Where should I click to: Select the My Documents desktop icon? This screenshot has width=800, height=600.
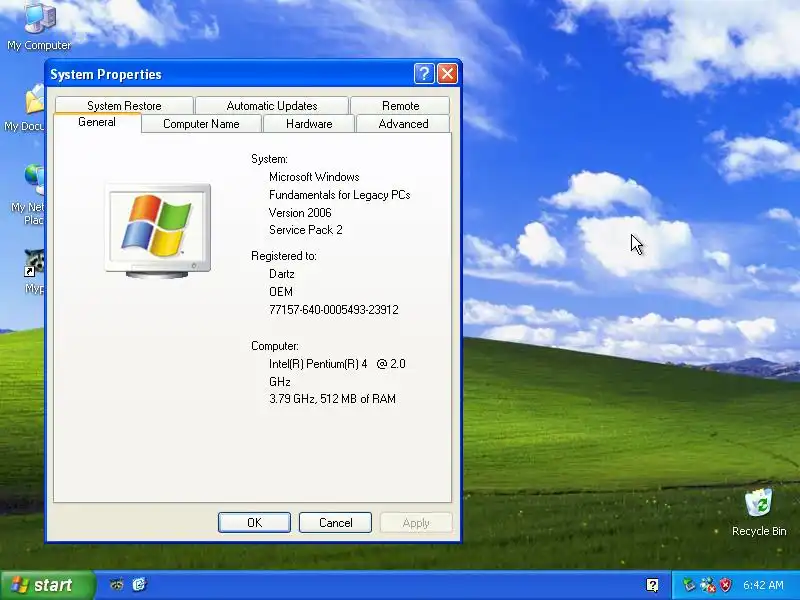coord(24,108)
